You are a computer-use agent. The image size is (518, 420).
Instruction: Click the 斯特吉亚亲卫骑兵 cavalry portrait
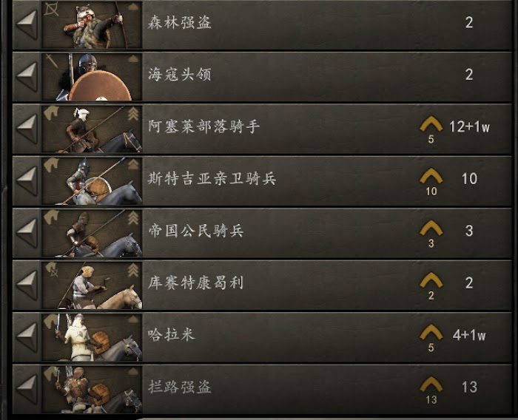(x=92, y=181)
